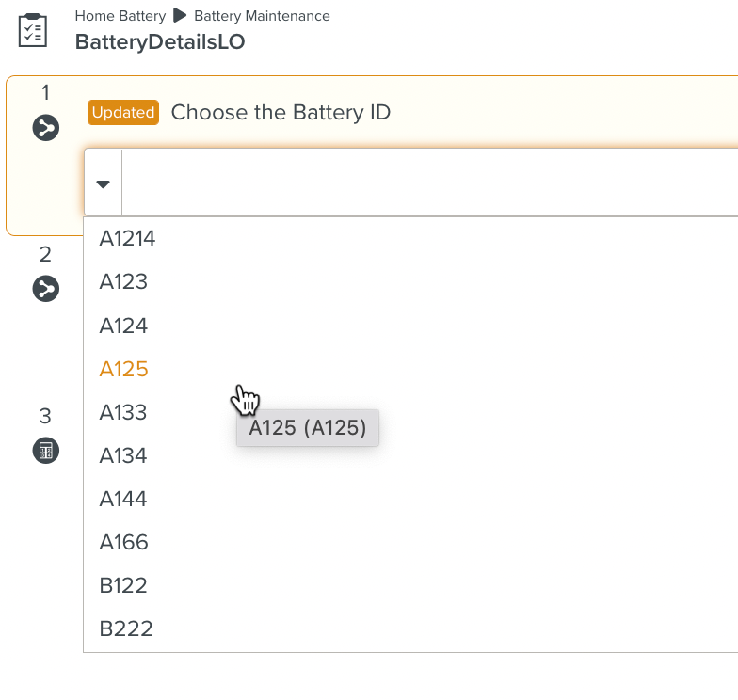
Task: Choose A166 in the list
Action: [123, 542]
